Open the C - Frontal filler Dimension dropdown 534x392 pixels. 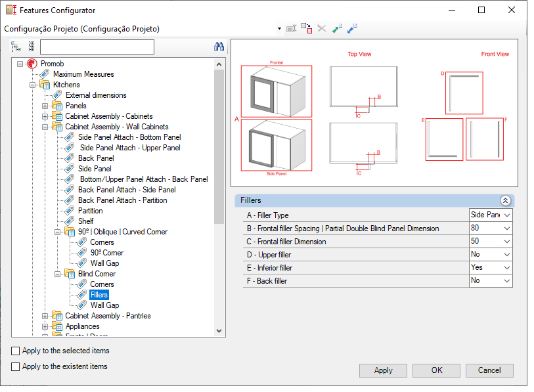[507, 242]
